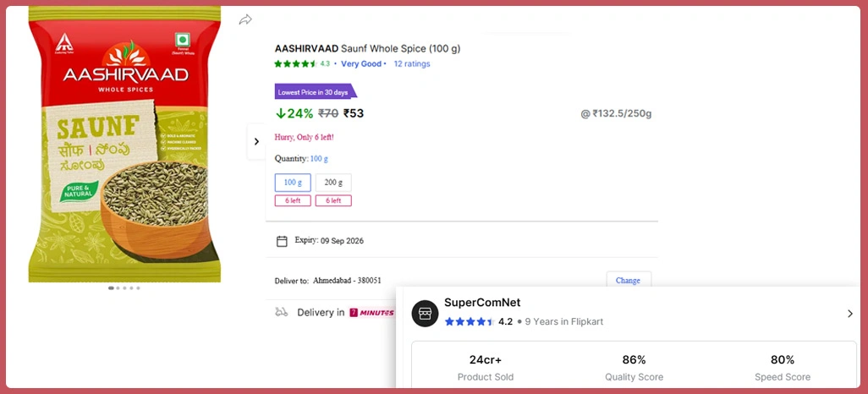Click the share arrow icon
This screenshot has height=394, width=868.
(x=245, y=19)
